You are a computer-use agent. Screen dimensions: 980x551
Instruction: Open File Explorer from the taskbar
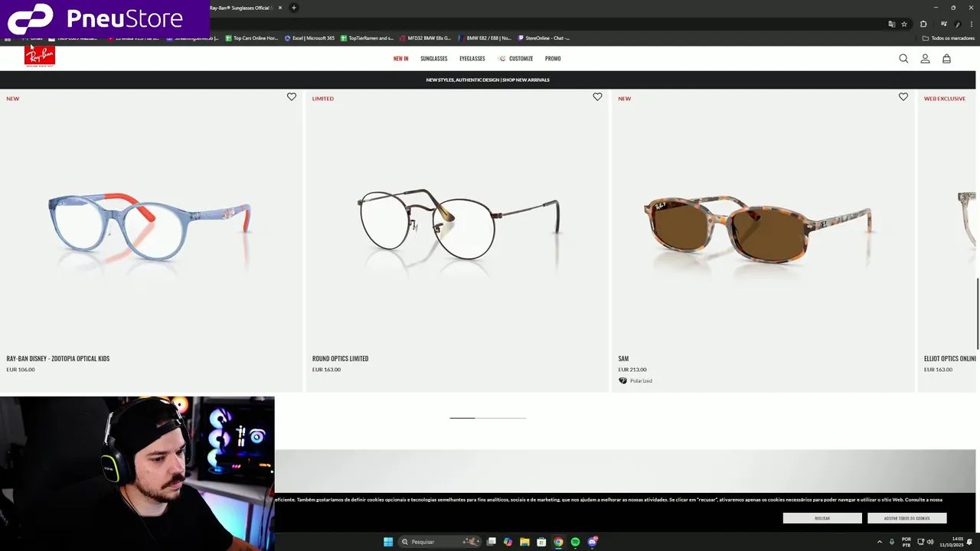click(x=524, y=542)
